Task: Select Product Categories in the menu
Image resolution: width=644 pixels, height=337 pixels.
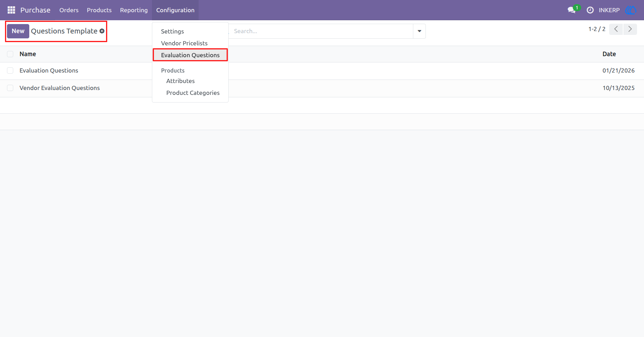Action: (x=193, y=93)
